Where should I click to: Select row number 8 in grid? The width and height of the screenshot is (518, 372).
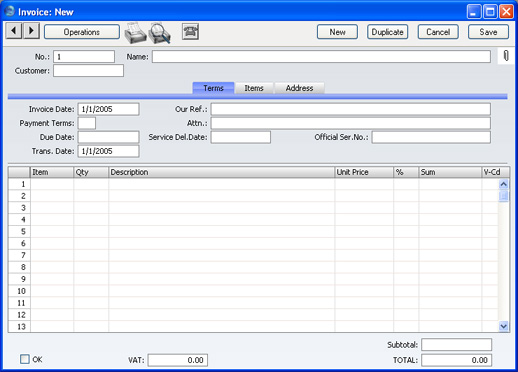(19, 267)
